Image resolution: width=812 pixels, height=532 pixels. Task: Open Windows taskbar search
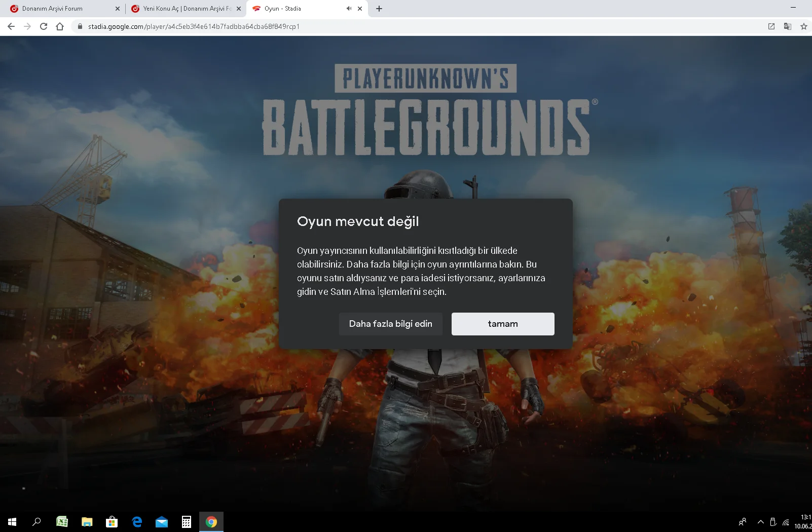(36, 522)
